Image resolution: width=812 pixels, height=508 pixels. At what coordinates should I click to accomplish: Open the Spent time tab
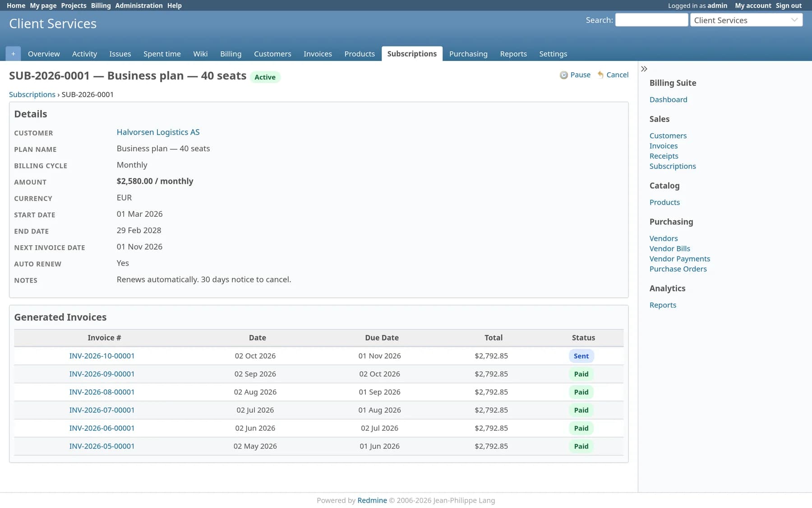point(162,54)
